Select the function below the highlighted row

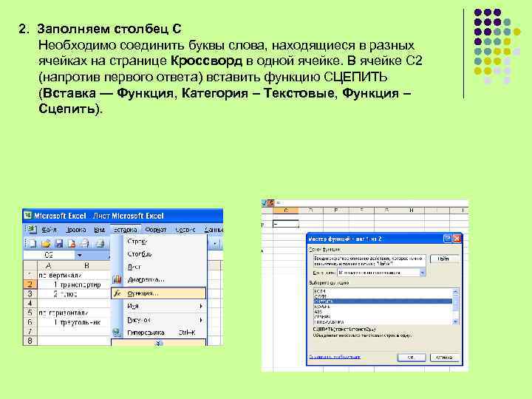[x=383, y=306]
